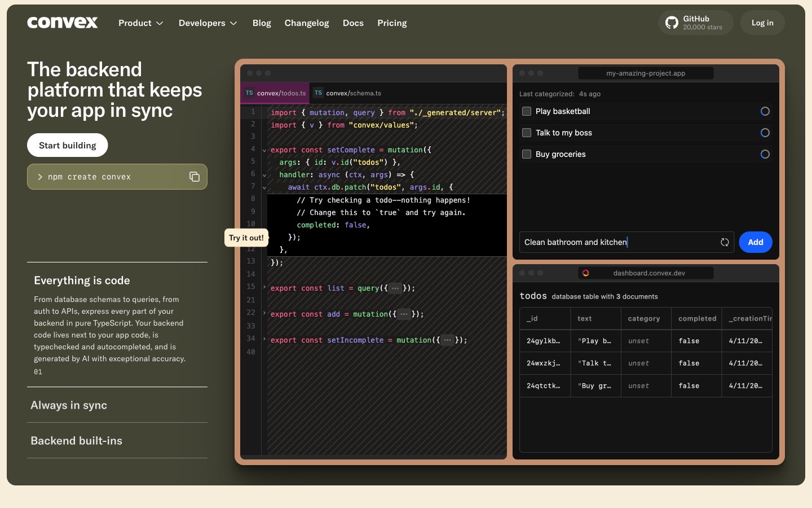Expand the setIncomplete fold on line 34
812x508 pixels.
264,339
